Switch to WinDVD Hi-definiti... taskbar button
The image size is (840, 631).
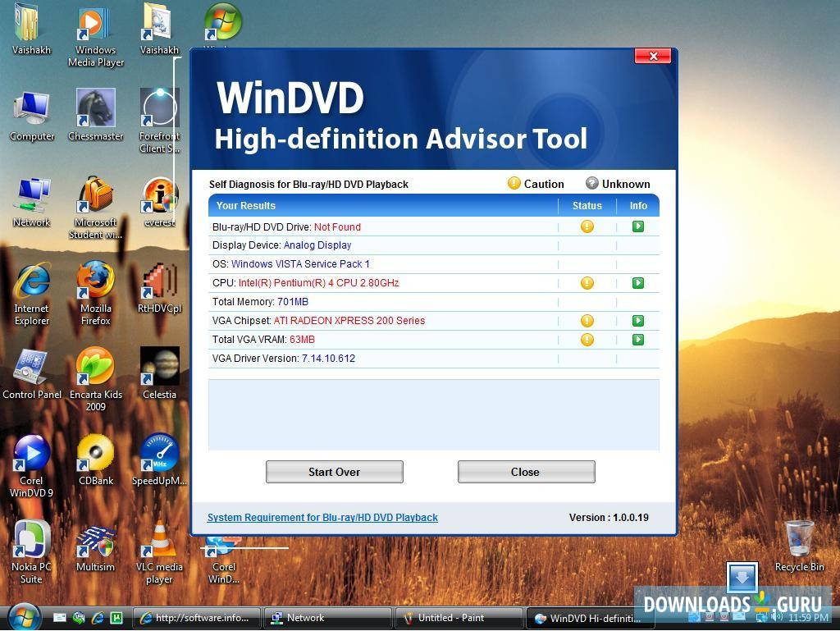click(x=589, y=618)
